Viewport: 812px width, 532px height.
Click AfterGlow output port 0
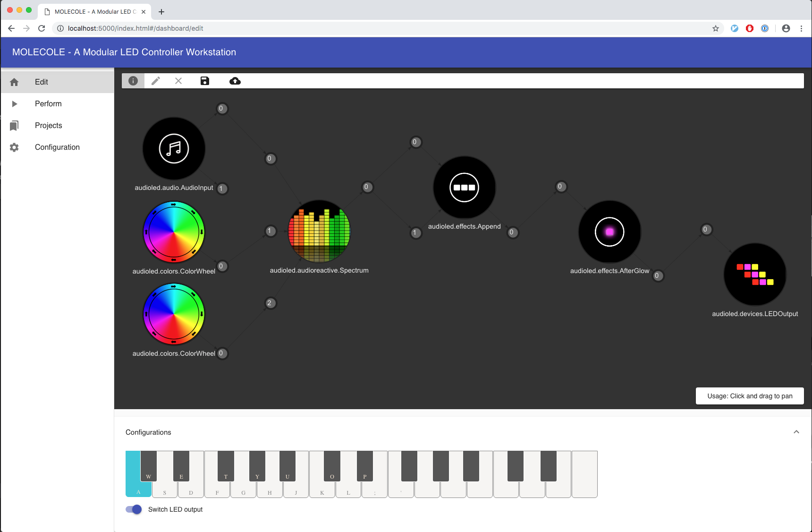click(657, 276)
